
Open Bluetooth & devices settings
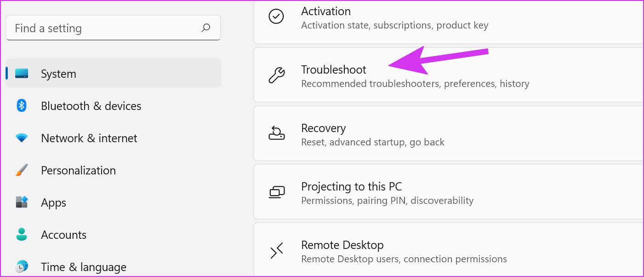91,106
